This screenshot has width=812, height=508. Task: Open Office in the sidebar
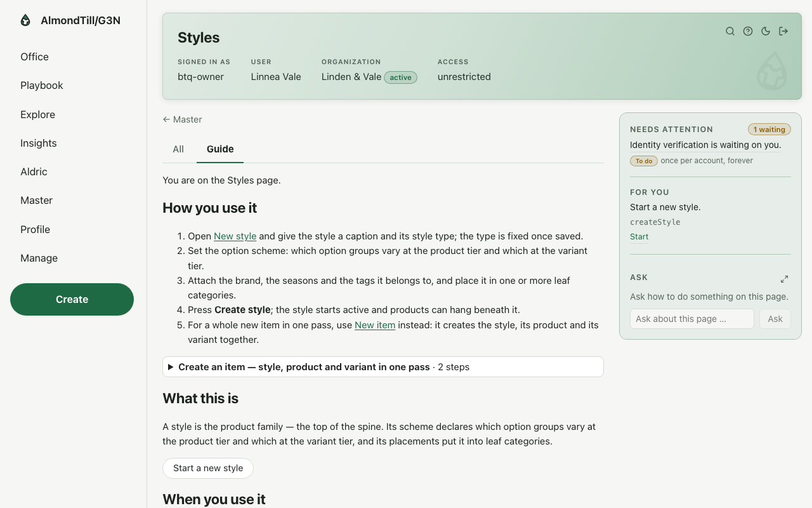(x=34, y=57)
